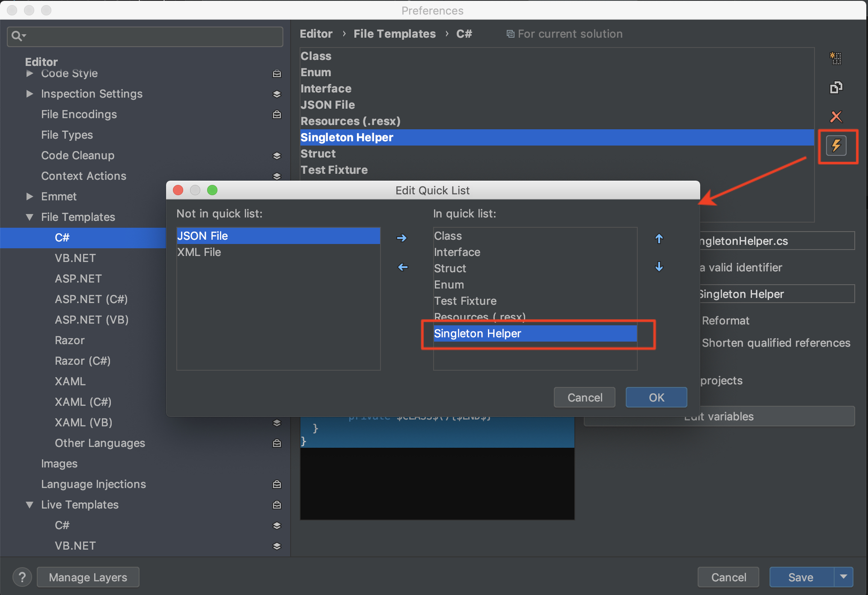Select VB.NET under File Templates
The width and height of the screenshot is (868, 595).
tap(75, 258)
